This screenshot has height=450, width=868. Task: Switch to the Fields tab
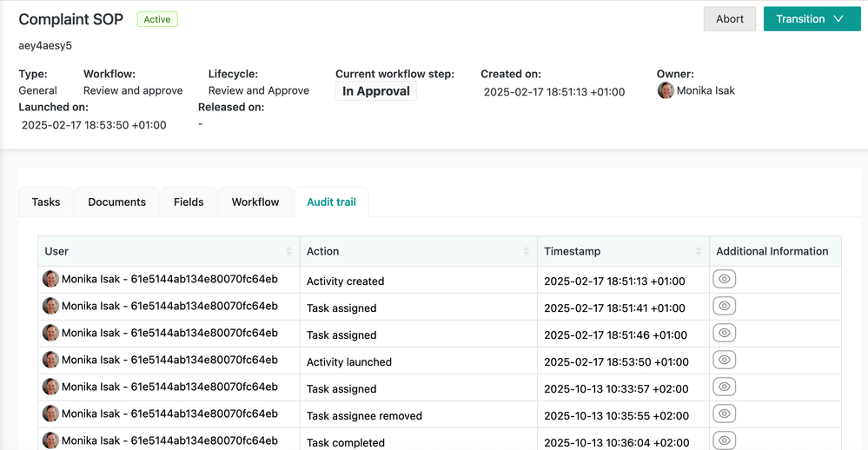189,202
